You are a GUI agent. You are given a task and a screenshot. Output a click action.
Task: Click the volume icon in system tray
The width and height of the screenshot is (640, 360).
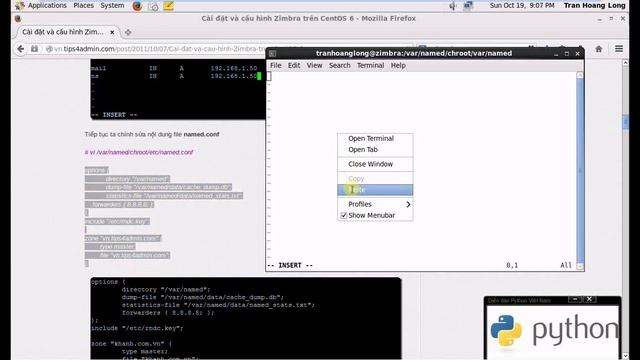tap(453, 6)
